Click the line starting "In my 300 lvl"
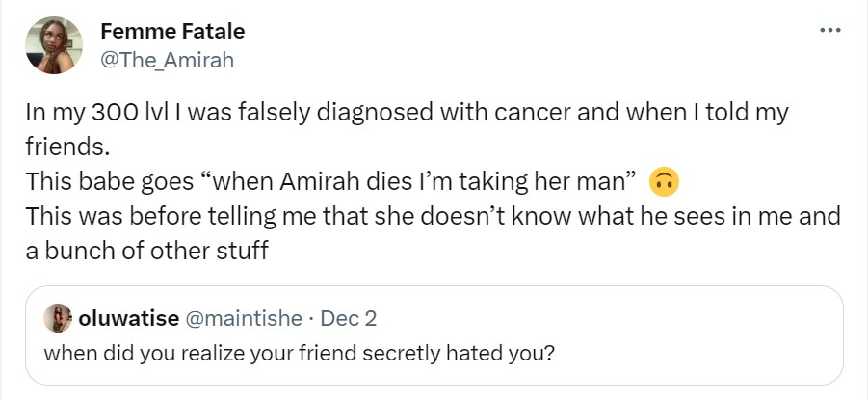This screenshot has height=400, width=868. click(405, 111)
